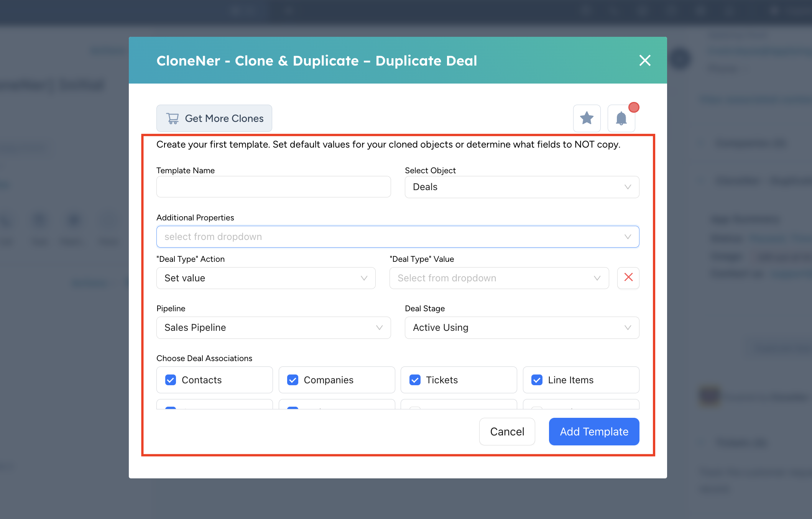
Task: Focus the Template Name input field
Action: pyautogui.click(x=274, y=187)
